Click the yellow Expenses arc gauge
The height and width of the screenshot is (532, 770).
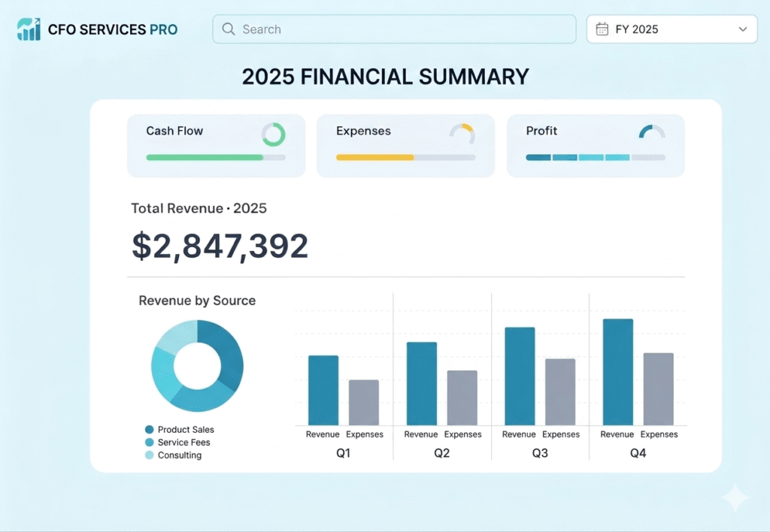tap(462, 134)
